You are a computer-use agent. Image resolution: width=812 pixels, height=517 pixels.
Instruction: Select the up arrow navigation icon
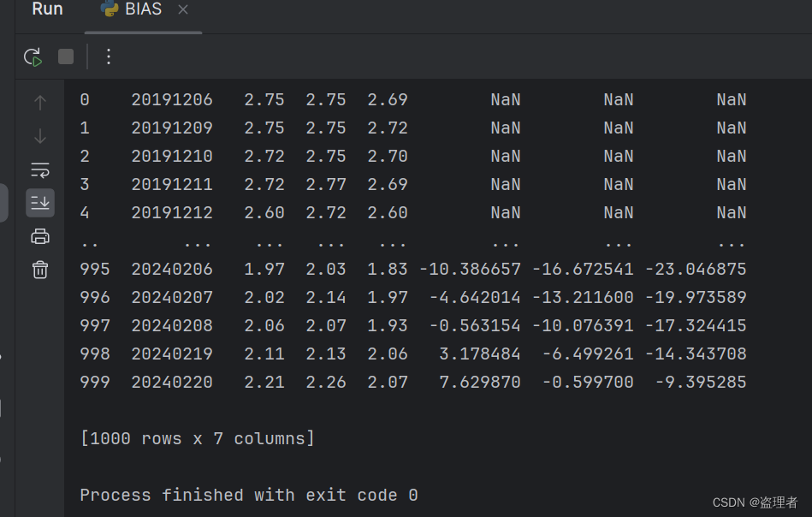39,102
